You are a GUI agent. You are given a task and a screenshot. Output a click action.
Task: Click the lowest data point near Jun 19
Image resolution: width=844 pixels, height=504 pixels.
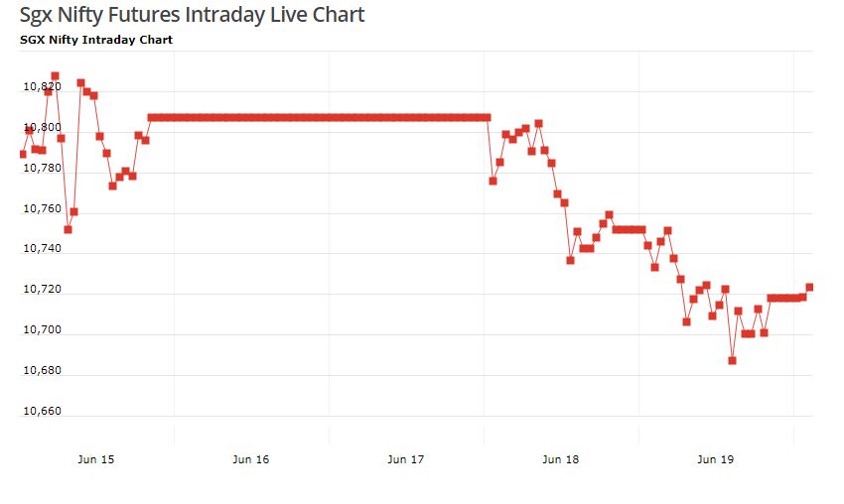[732, 360]
